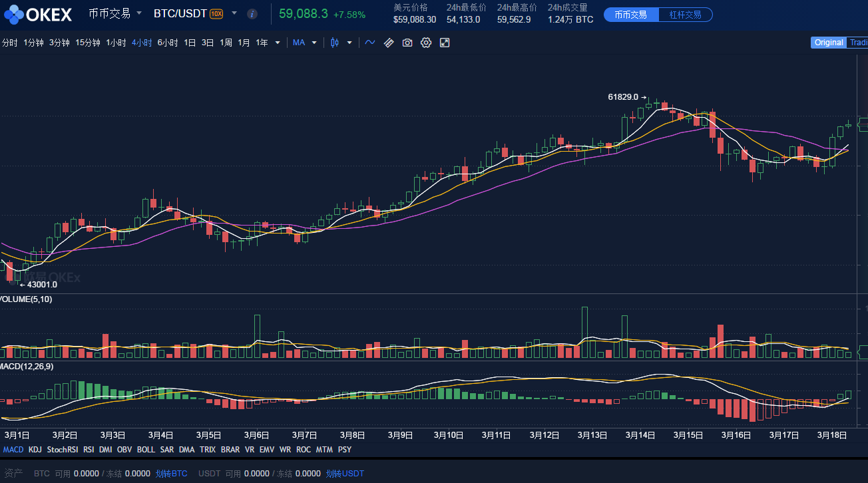Set interval to 1分钟
Viewport: 868px width, 483px height.
click(33, 43)
